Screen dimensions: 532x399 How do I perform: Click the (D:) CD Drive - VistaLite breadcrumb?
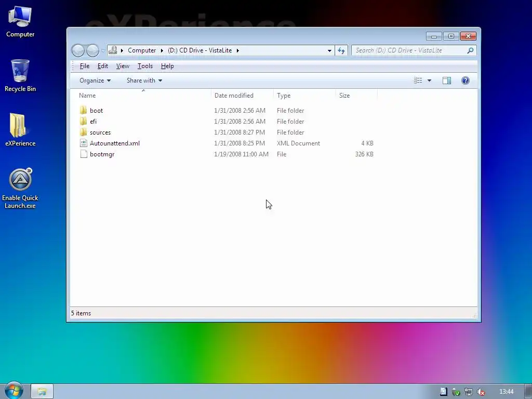tap(200, 50)
